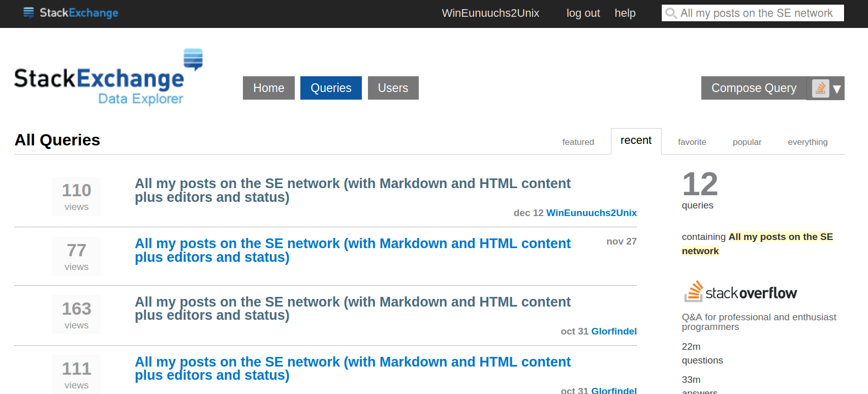Click the 77 views counter
Image resolution: width=868 pixels, height=394 pixels.
76,256
